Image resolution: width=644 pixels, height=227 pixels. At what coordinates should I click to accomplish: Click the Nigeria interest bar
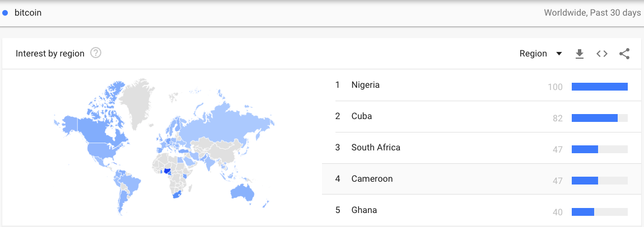click(x=599, y=87)
